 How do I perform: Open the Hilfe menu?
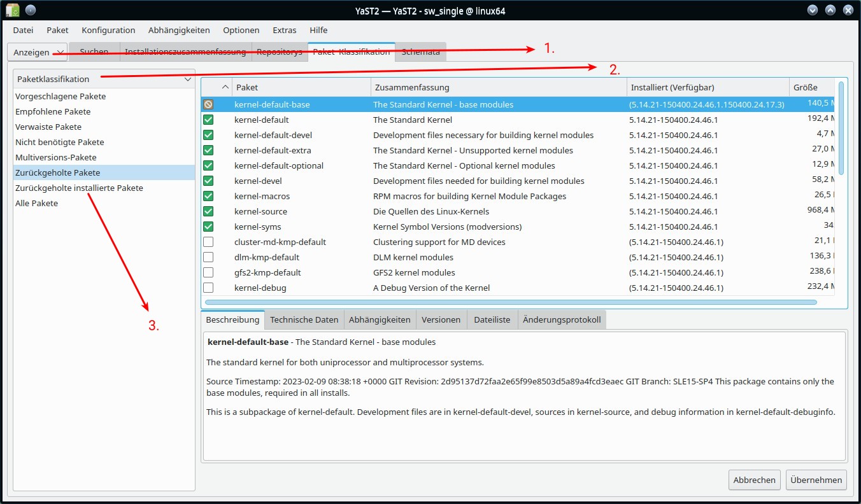[x=318, y=30]
